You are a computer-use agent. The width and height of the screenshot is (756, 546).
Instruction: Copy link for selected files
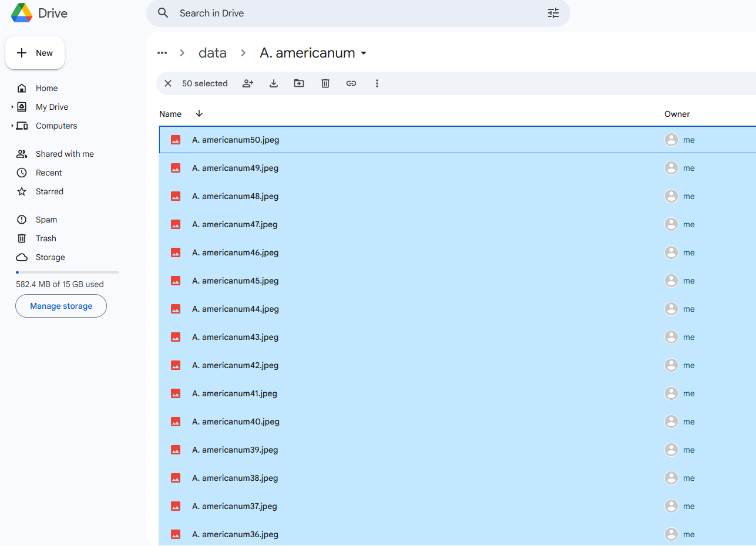[x=351, y=83]
